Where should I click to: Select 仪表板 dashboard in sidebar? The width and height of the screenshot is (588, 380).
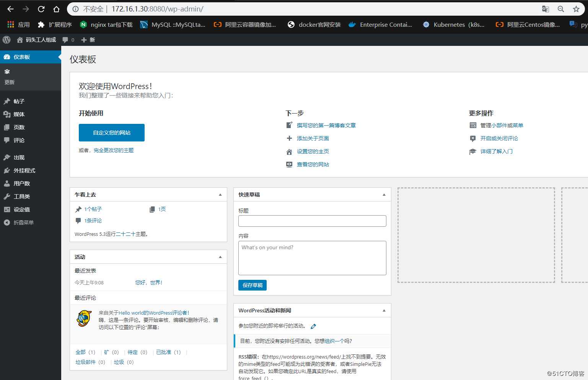coord(31,57)
